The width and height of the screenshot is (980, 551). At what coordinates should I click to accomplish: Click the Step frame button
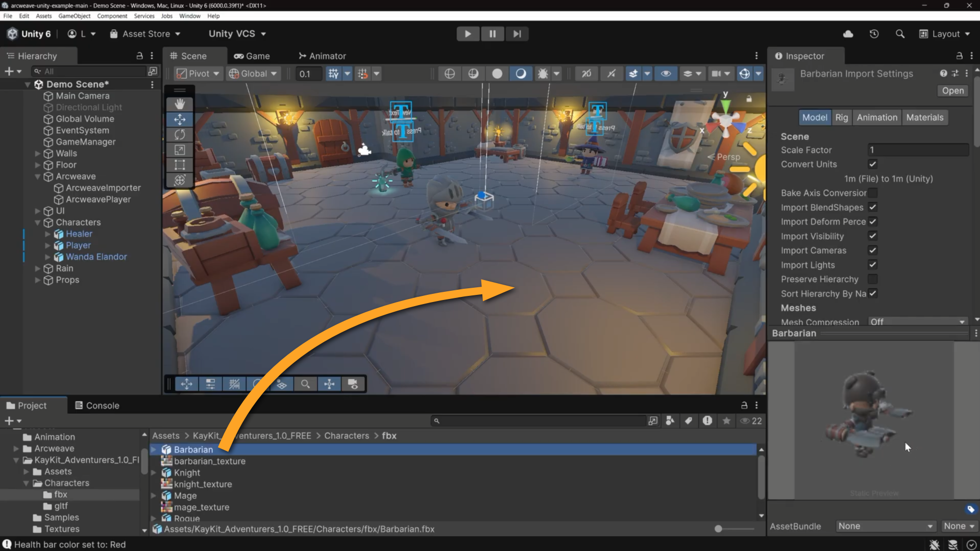pyautogui.click(x=517, y=34)
